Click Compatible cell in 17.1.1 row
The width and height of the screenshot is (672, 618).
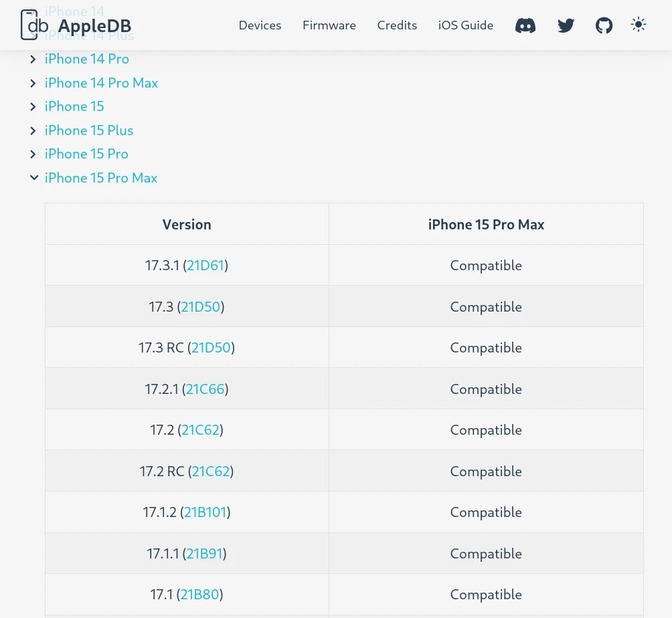(486, 554)
